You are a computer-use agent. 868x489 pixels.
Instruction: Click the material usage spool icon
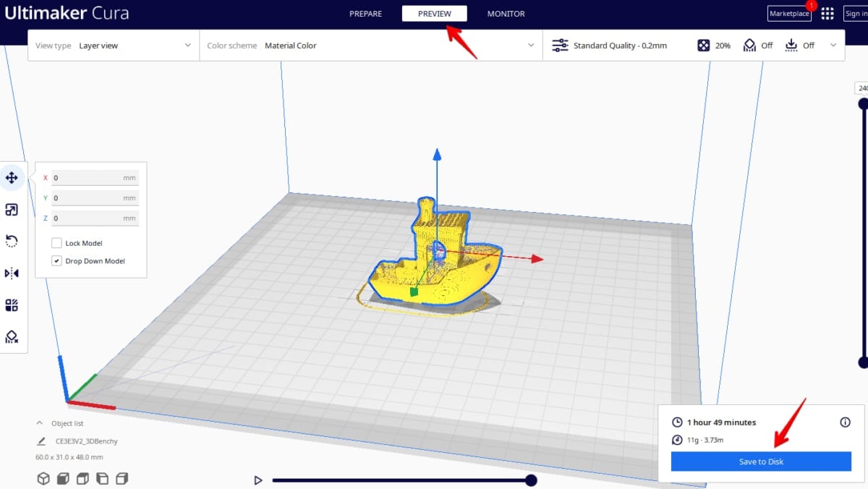click(x=677, y=440)
